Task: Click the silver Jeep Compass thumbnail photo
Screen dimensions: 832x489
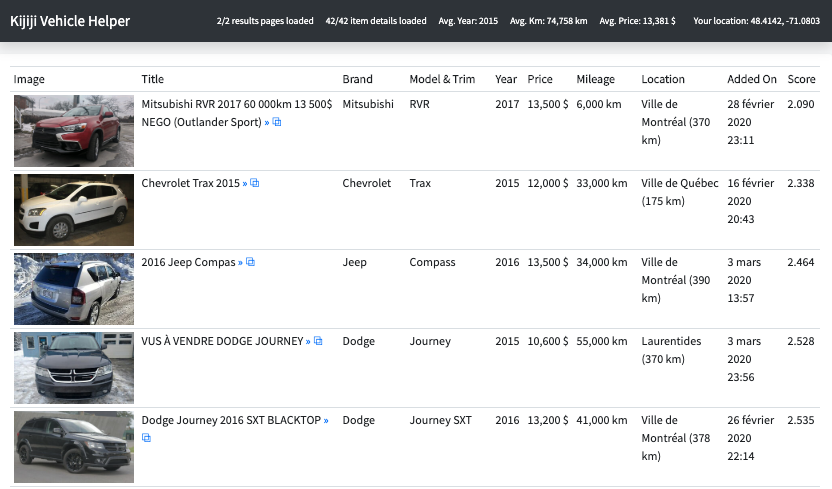Action: [74, 288]
